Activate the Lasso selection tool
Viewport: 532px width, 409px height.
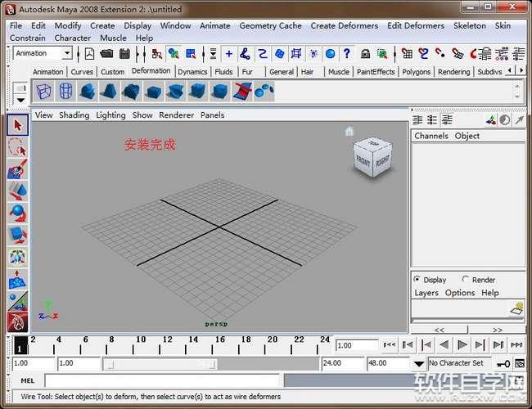[18, 147]
